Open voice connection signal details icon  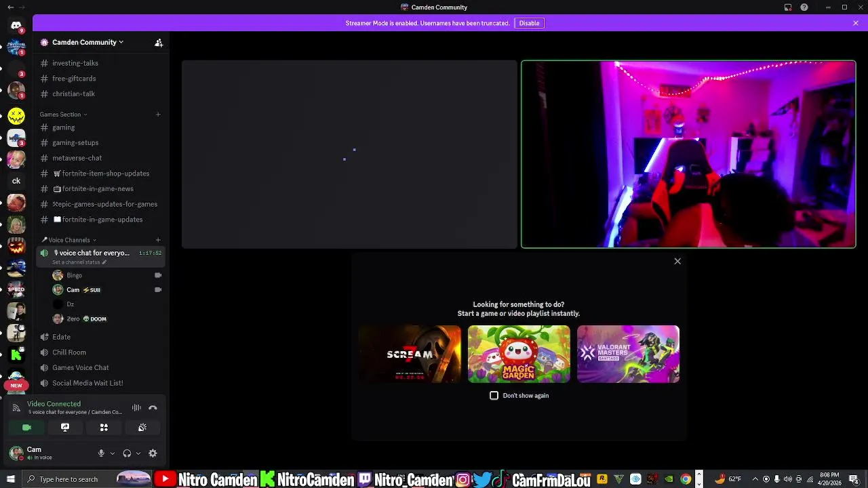tap(16, 408)
